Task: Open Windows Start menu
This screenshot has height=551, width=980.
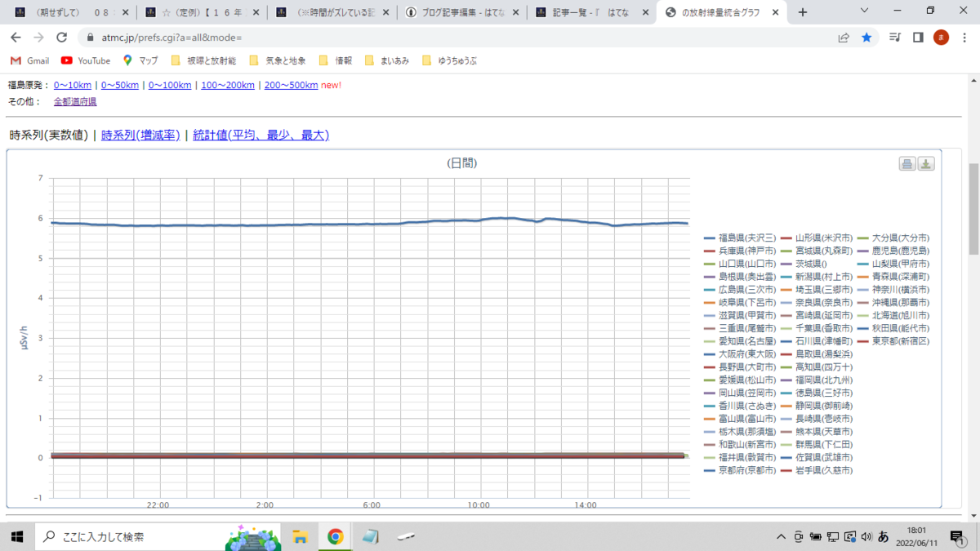Action: [x=16, y=536]
